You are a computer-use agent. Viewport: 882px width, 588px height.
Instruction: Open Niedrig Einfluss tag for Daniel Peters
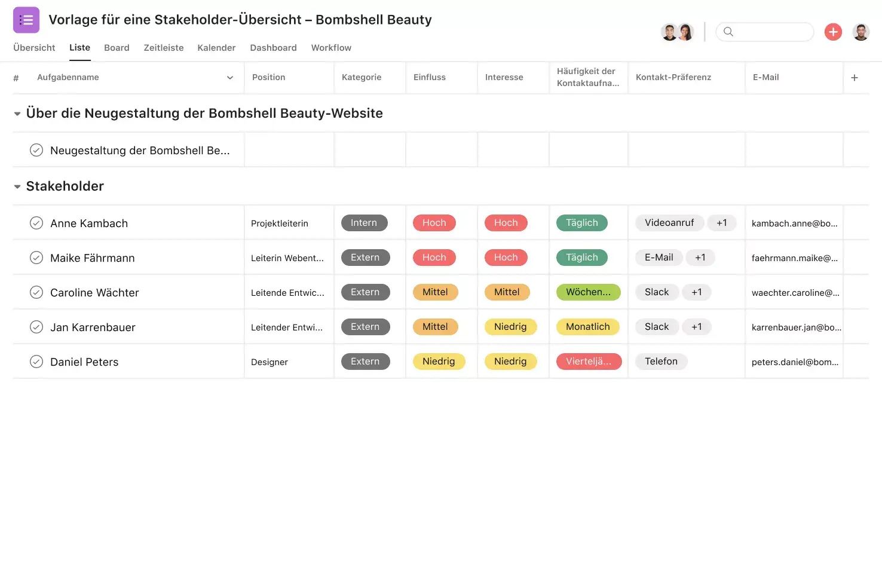439,362
